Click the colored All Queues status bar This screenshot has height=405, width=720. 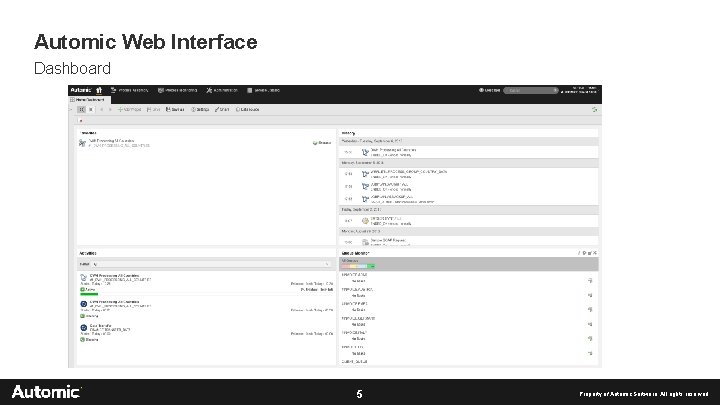tap(358, 266)
